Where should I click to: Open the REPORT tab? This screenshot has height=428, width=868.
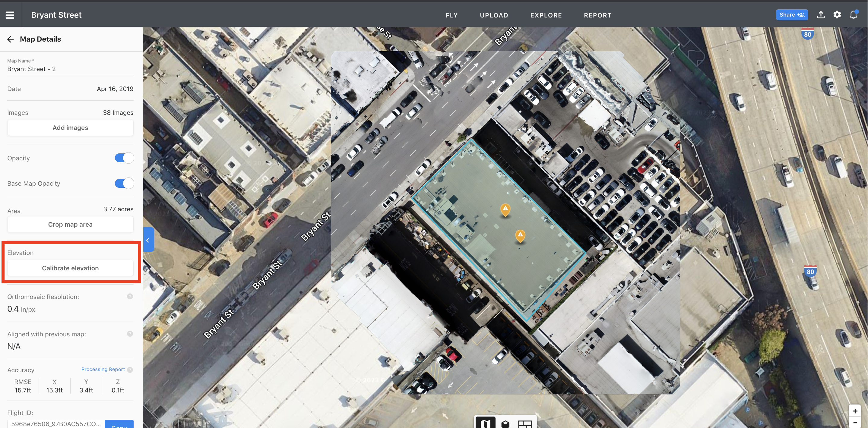click(597, 15)
